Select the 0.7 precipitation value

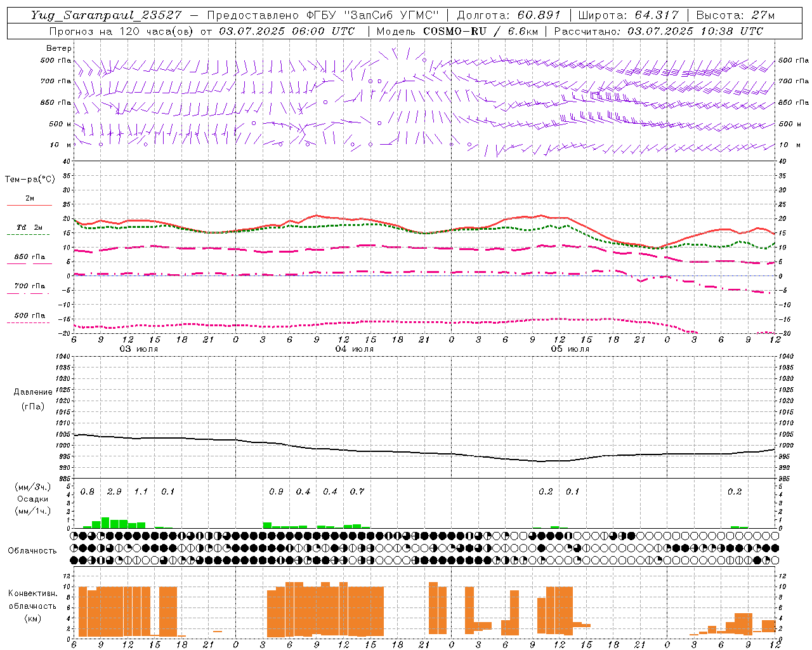coord(357,492)
